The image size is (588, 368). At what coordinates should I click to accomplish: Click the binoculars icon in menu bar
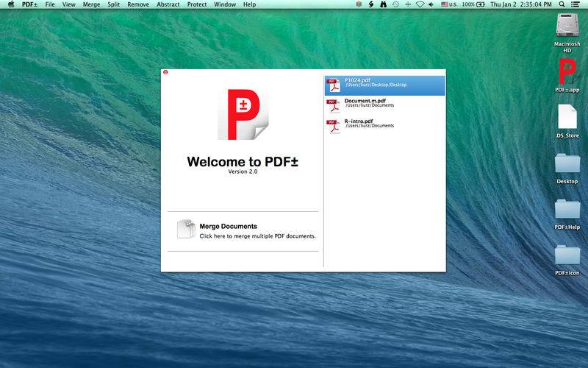coord(383,4)
